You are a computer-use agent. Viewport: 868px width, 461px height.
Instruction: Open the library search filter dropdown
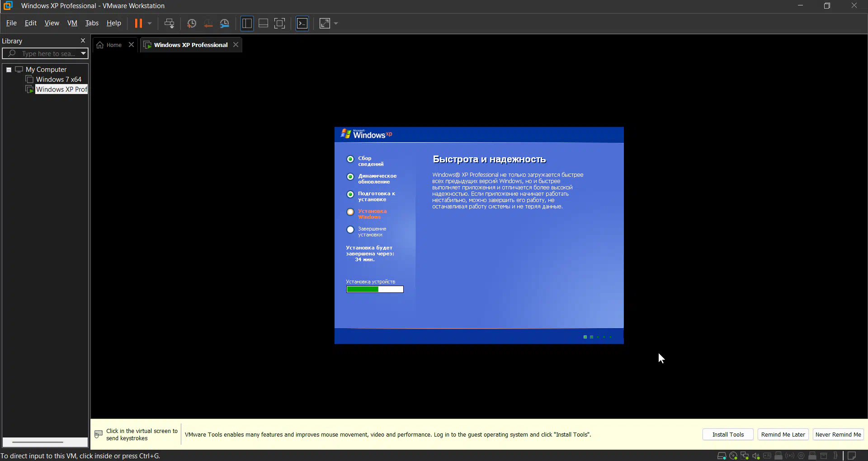coord(83,53)
